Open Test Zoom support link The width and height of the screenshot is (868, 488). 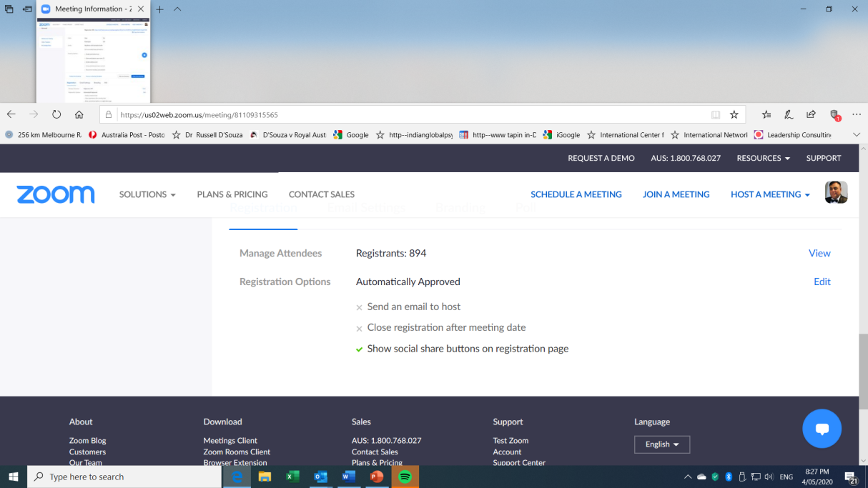(x=511, y=441)
